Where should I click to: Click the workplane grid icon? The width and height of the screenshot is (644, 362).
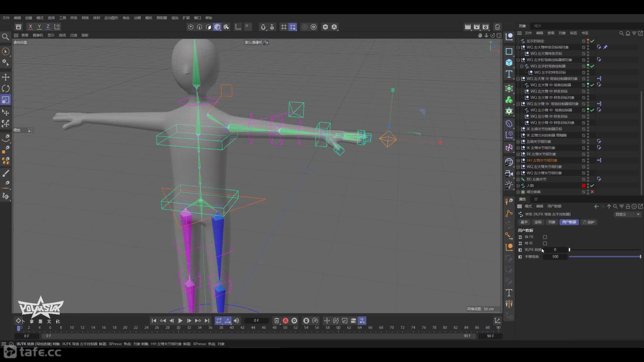284,27
